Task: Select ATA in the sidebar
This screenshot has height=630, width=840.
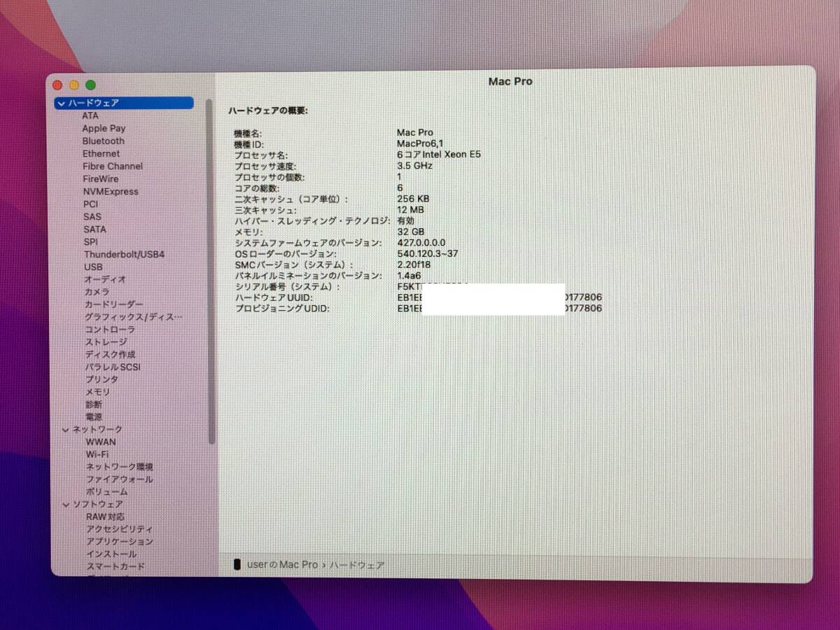Action: tap(90, 115)
